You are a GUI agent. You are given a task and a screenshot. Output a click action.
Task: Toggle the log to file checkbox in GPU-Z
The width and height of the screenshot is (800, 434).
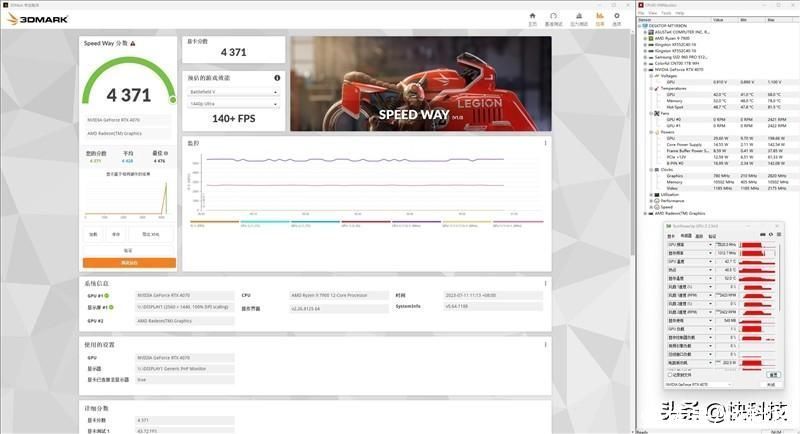pos(670,375)
